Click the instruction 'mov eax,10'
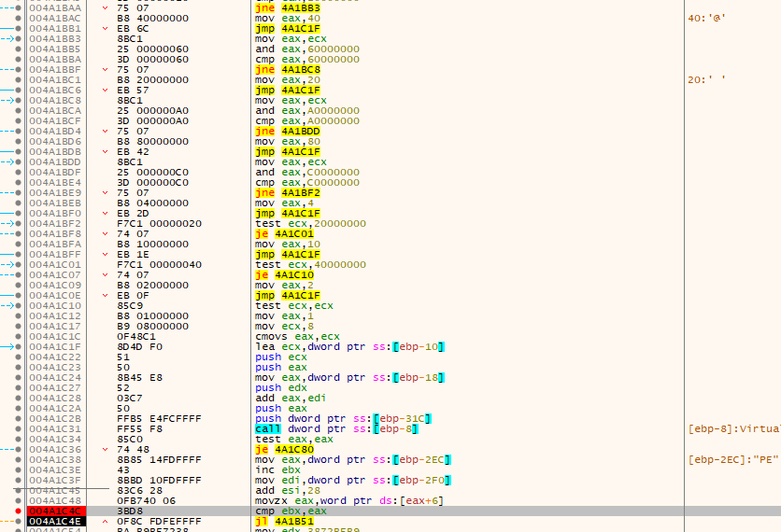Screen dimensions: 781x532 coord(288,245)
